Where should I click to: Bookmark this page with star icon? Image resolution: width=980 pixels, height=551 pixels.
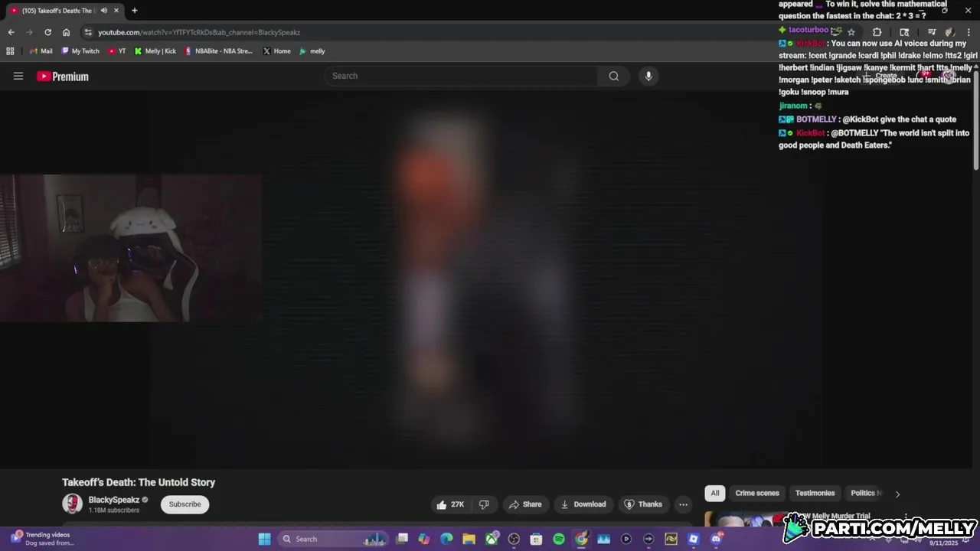851,32
